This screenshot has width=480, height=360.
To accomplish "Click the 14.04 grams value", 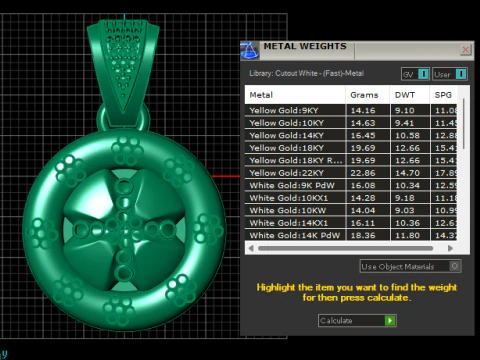I will [x=363, y=211].
